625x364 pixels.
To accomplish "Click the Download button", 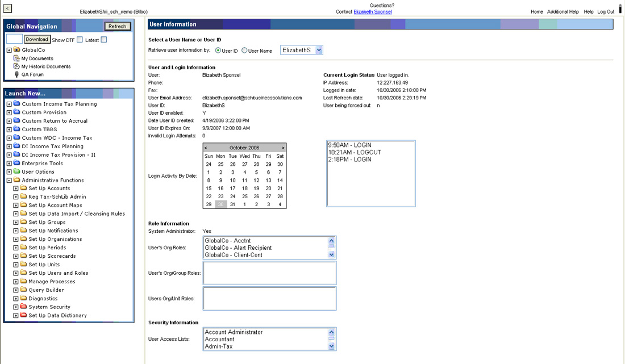I will [x=37, y=39].
